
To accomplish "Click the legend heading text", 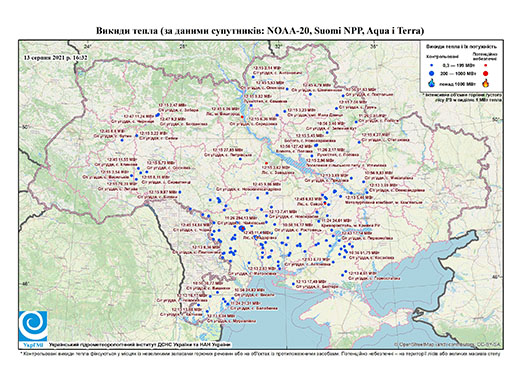I will tap(461, 46).
